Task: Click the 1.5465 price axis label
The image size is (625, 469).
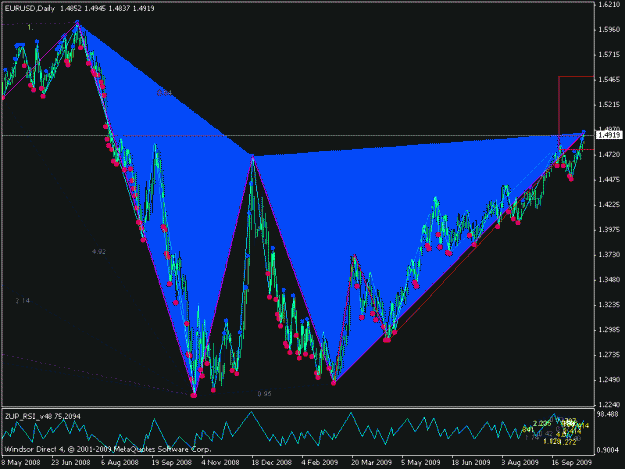Action: (x=609, y=80)
